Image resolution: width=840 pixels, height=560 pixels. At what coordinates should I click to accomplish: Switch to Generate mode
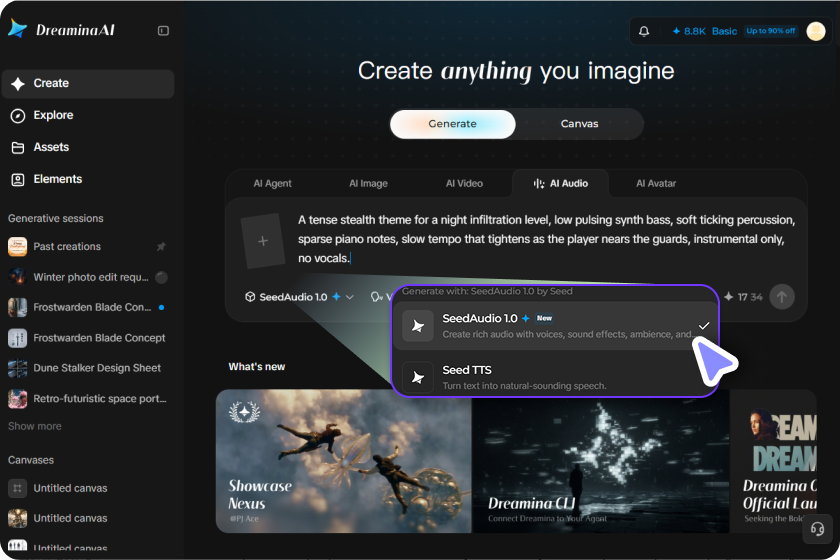453,124
